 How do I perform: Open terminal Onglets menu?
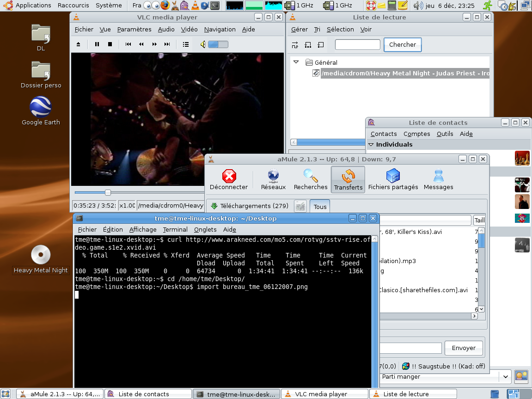pyautogui.click(x=205, y=229)
